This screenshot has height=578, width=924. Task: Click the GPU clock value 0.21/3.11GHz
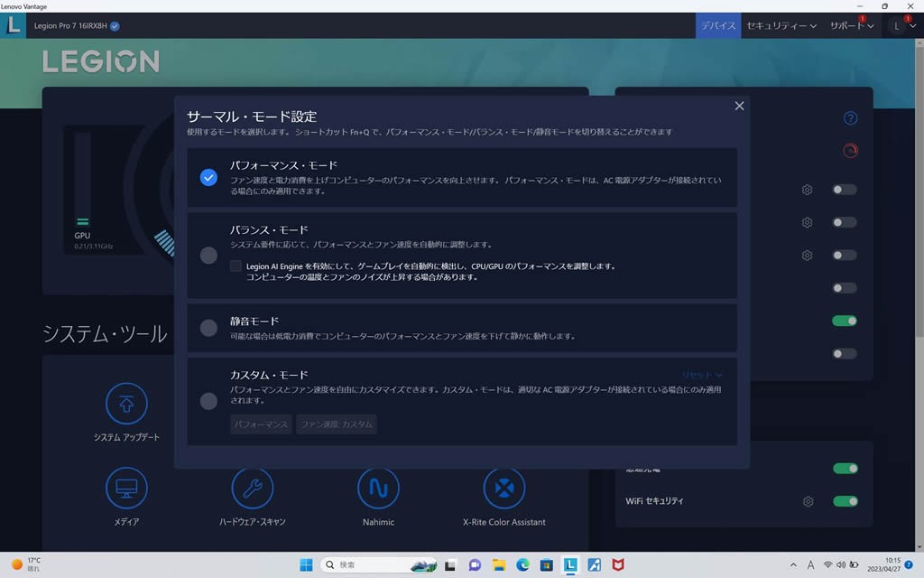94,246
